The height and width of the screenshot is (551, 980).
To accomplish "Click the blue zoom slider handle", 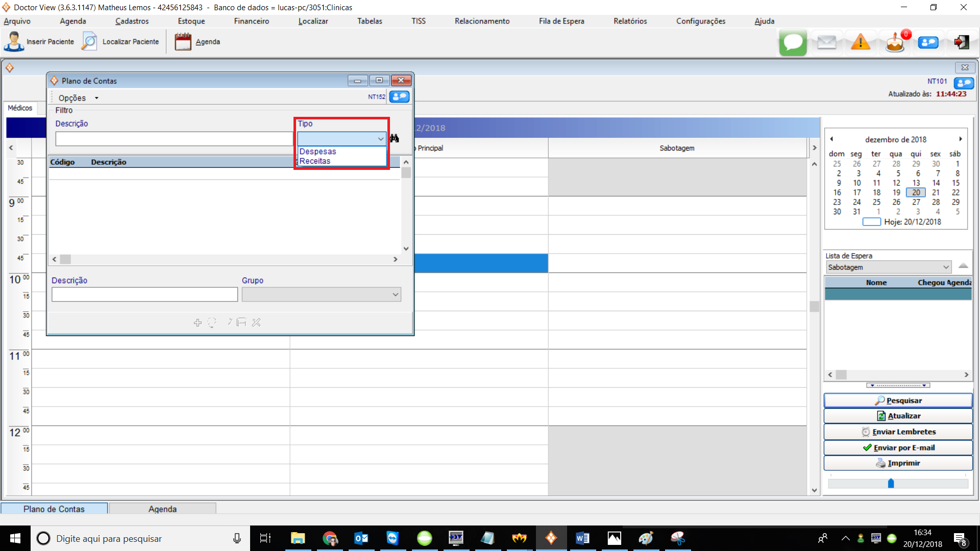I will pyautogui.click(x=891, y=483).
